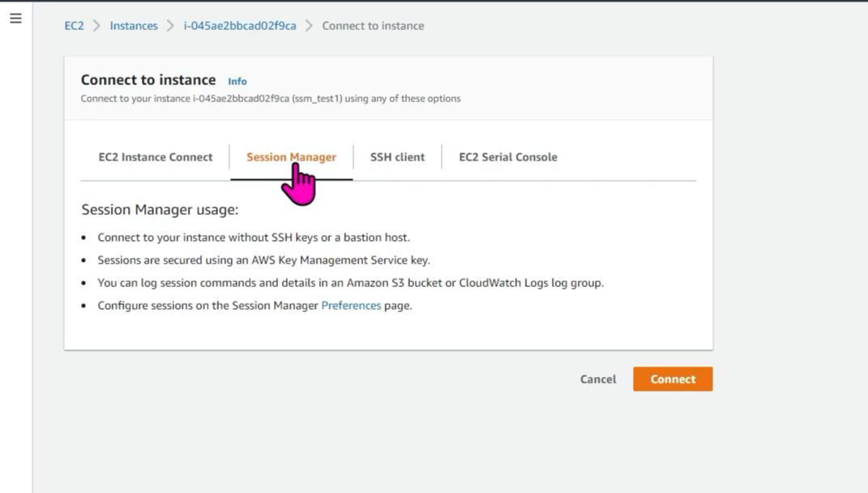Viewport: 868px width, 493px height.
Task: Open the hamburger navigation menu
Action: coord(15,19)
